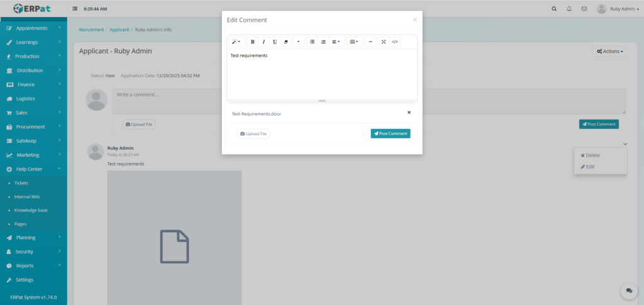Open the dropdown next to the eraser icon

299,42
